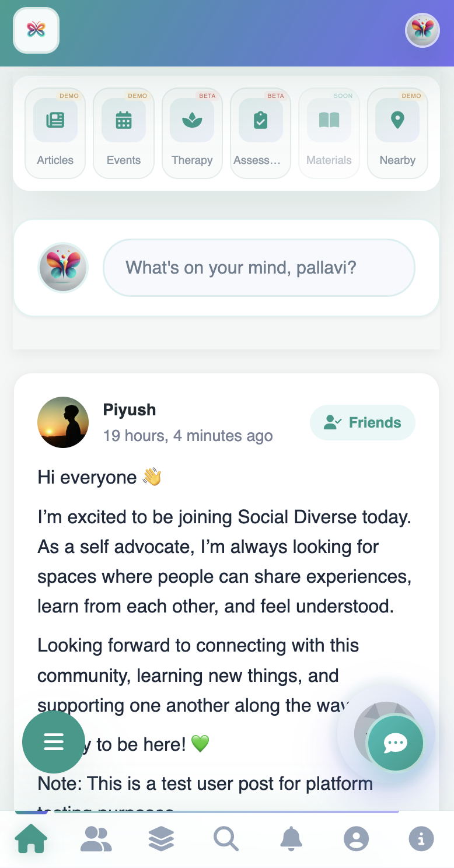Switch to the Friends people tab
The width and height of the screenshot is (454, 868).
[96, 839]
